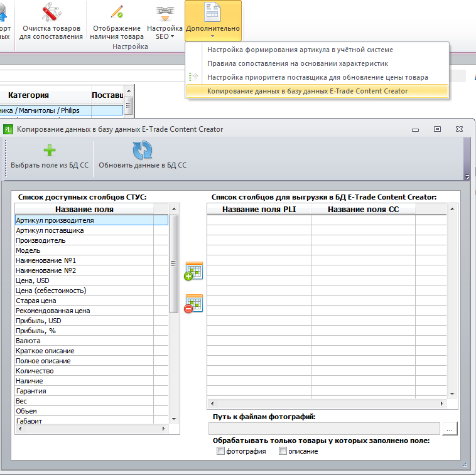
Task: Focus the Путь к файлам фотографий field
Action: click(324, 429)
